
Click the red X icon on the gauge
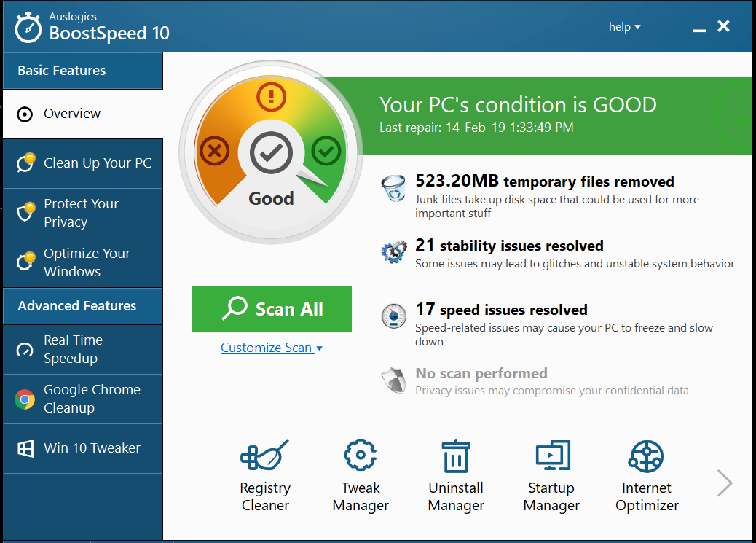click(x=215, y=151)
